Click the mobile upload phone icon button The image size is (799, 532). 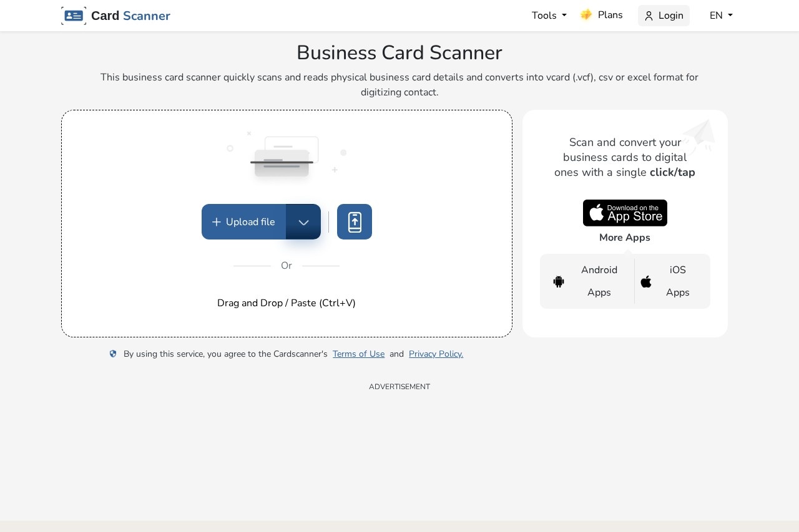[x=355, y=222]
